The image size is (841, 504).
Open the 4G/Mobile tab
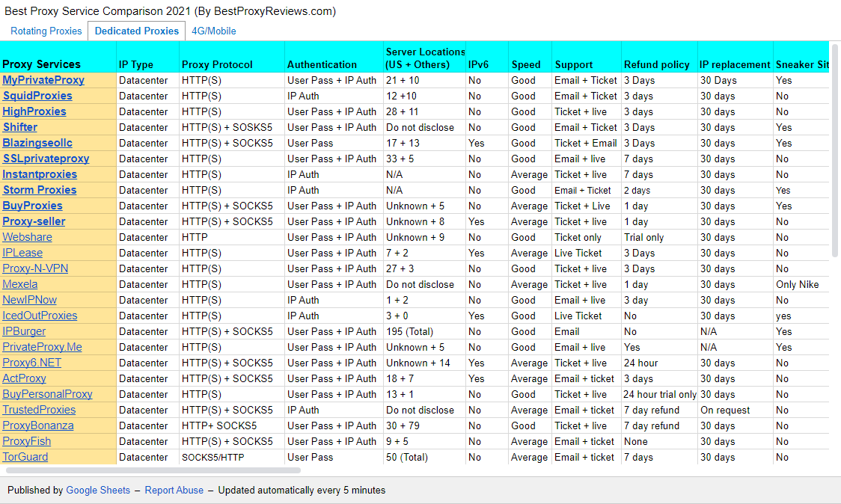(214, 31)
